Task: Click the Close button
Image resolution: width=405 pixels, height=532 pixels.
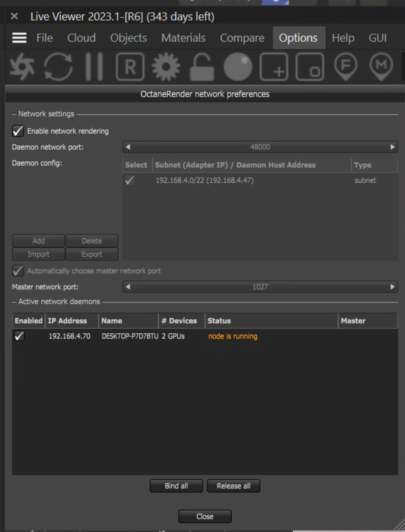Action: click(205, 516)
